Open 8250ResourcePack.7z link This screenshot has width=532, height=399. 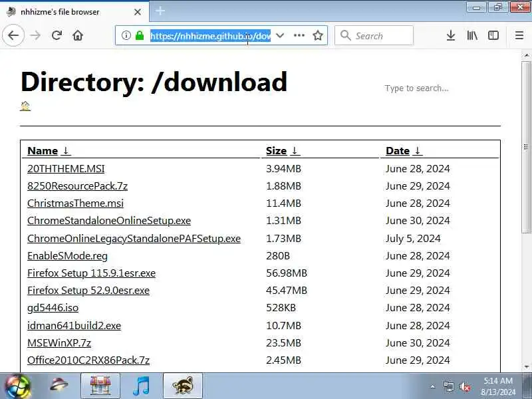point(77,186)
